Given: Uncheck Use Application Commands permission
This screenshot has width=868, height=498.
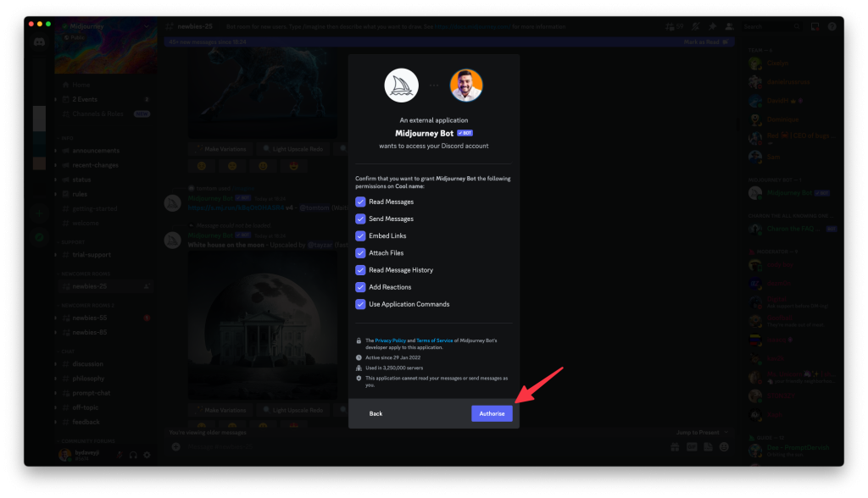Looking at the screenshot, I should click(360, 304).
